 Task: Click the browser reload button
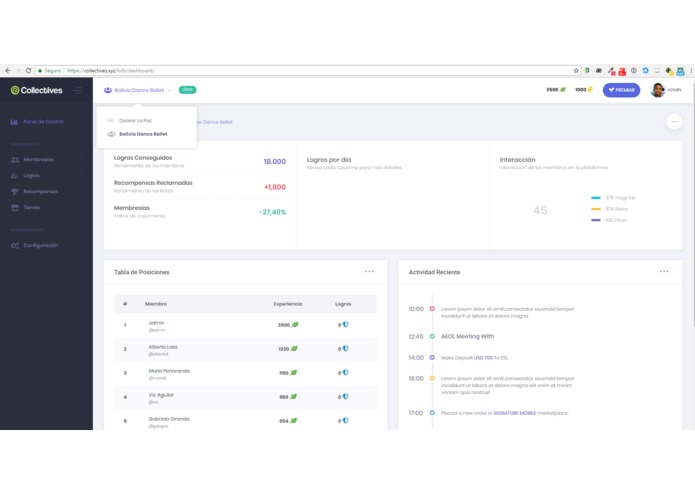click(x=28, y=70)
